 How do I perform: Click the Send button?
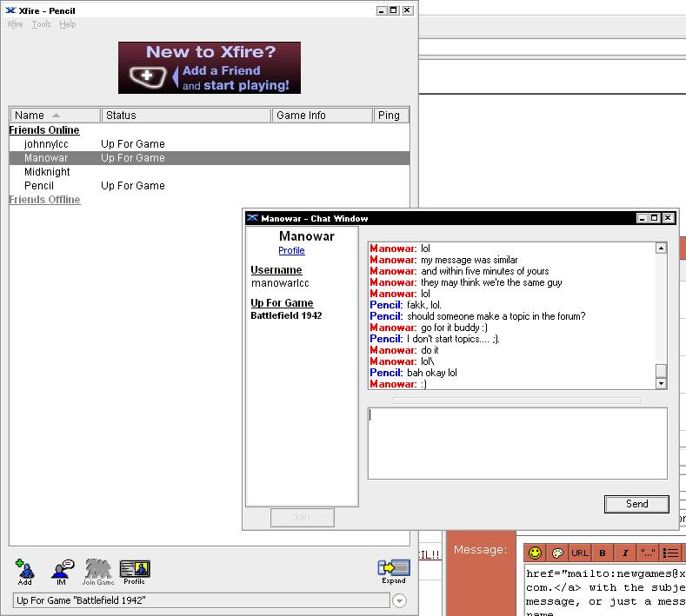[x=636, y=504]
